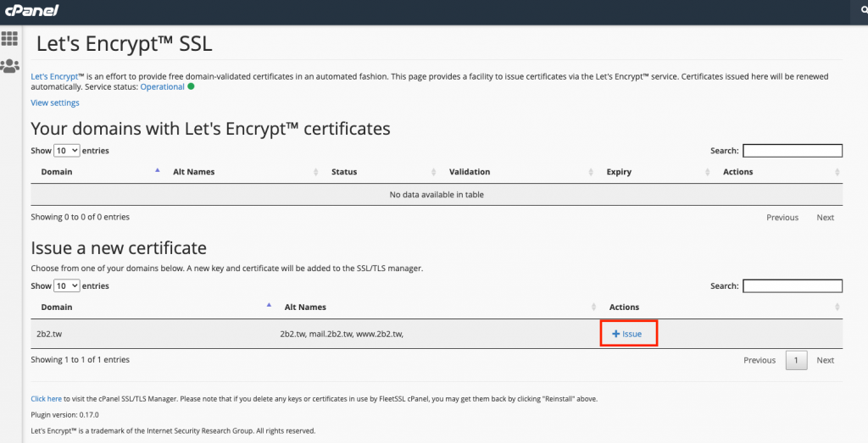The height and width of the screenshot is (443, 868).
Task: Click the Actions header in new certificate table
Action: (624, 307)
